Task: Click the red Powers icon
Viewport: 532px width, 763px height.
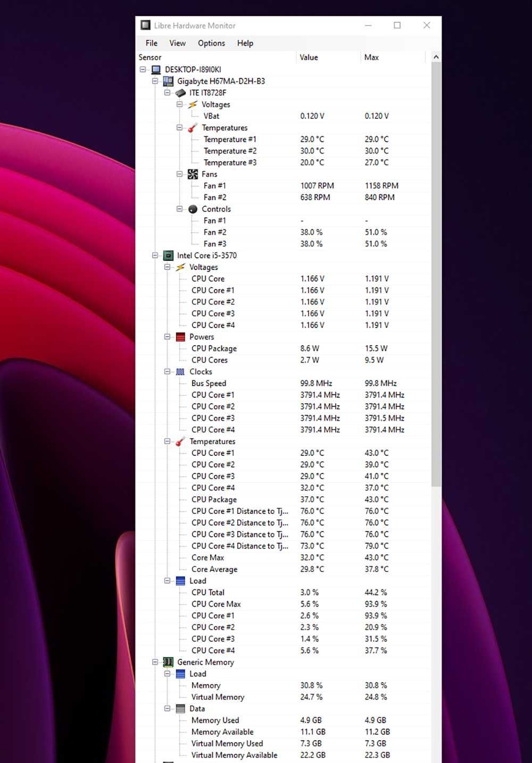Action: click(180, 337)
